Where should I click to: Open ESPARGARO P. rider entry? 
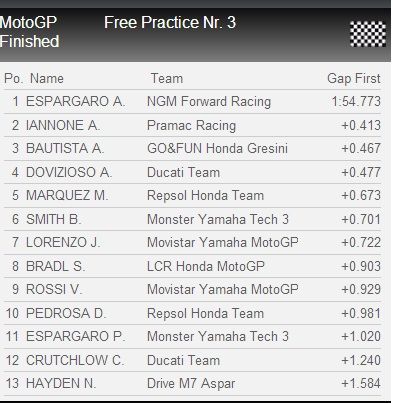pos(76,336)
